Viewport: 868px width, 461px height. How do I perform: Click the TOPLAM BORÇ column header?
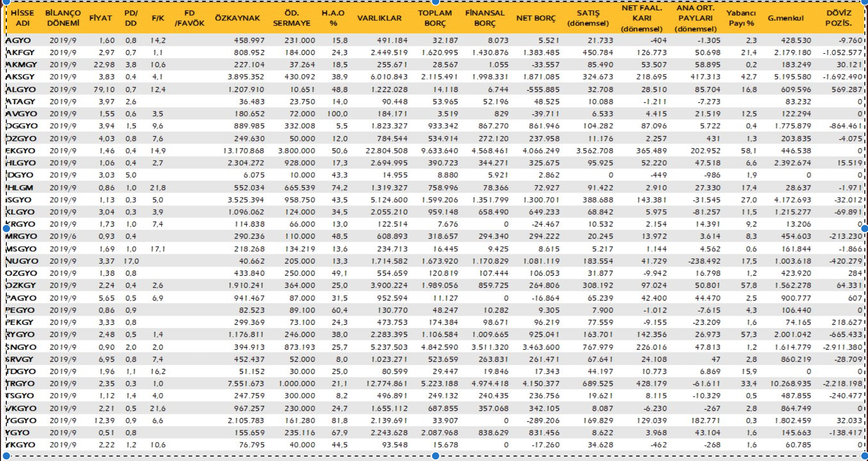coord(434,18)
